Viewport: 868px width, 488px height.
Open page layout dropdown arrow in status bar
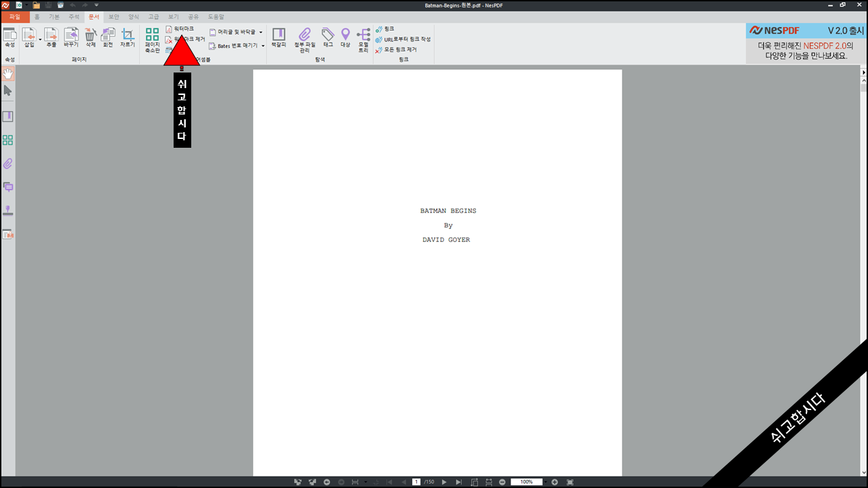pyautogui.click(x=366, y=482)
